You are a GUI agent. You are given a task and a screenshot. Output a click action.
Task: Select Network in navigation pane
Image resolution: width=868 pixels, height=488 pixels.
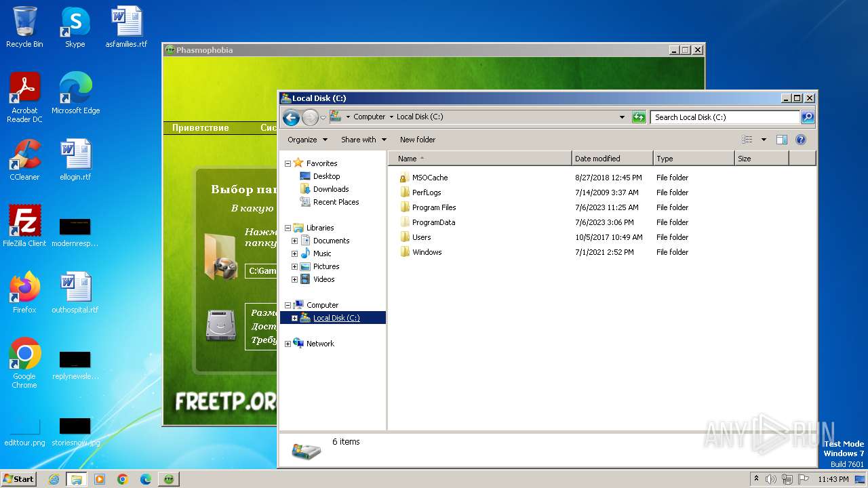click(x=320, y=344)
